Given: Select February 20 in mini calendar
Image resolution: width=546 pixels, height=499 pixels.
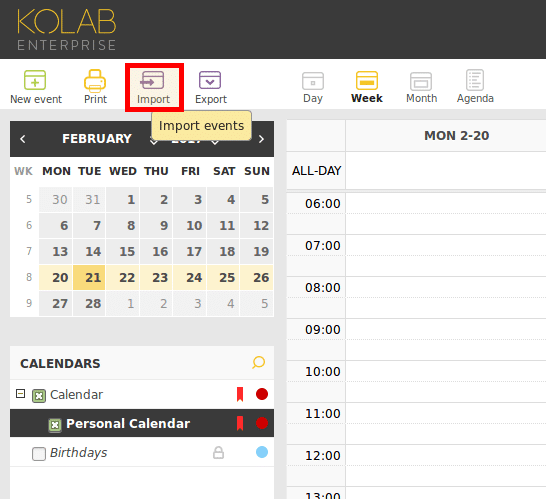Looking at the screenshot, I should click(56, 278).
